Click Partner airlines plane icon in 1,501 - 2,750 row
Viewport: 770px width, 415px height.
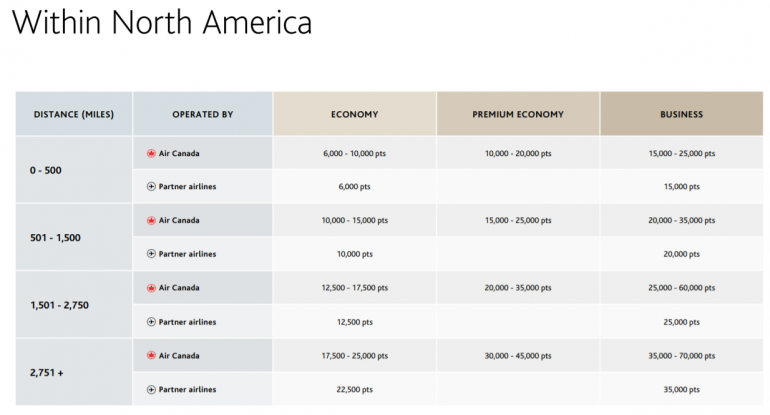(152, 322)
